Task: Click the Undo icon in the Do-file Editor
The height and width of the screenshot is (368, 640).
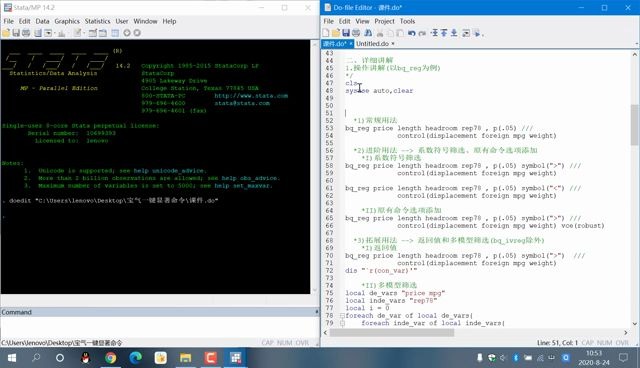Action: click(x=411, y=33)
